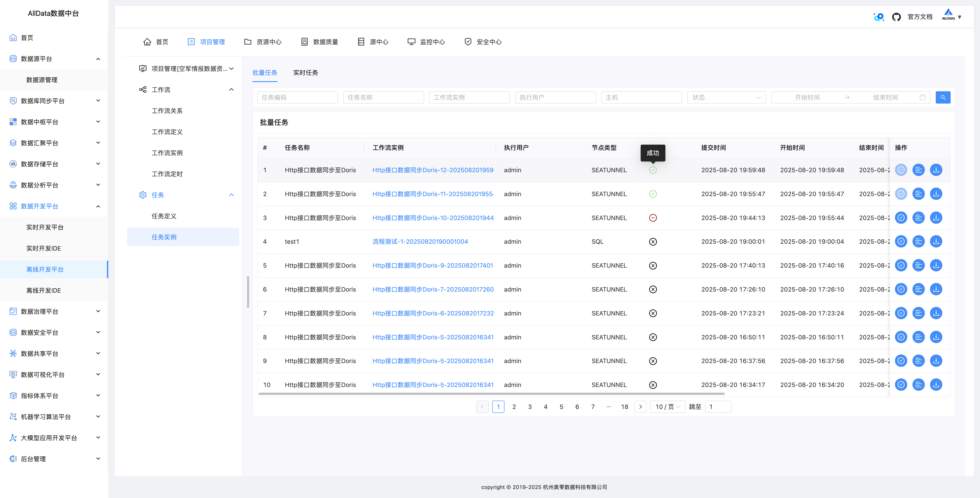This screenshot has height=498, width=980.
Task: Click the stopped red status icon row 3
Action: pyautogui.click(x=653, y=218)
